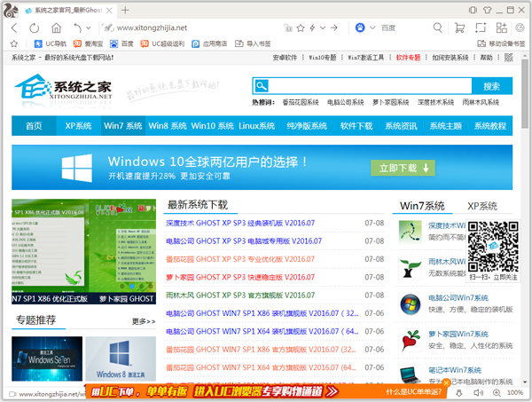Open the Windows Se7en thumbnail

click(x=47, y=359)
